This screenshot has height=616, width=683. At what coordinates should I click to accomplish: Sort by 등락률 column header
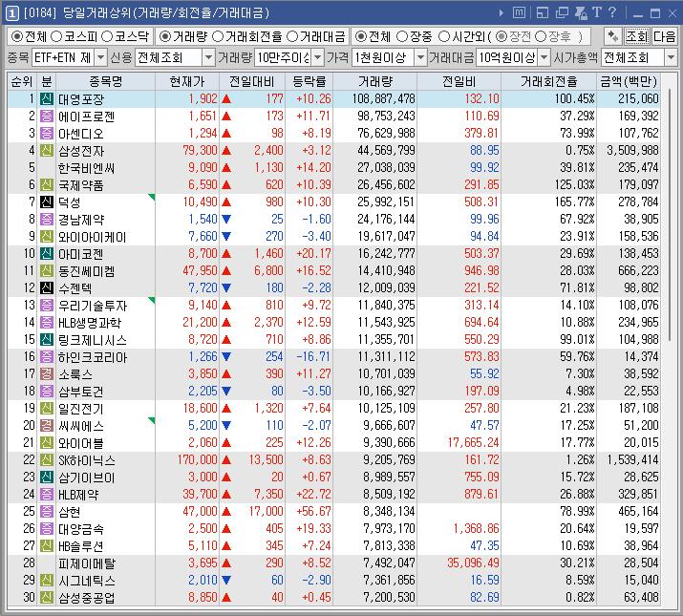309,81
